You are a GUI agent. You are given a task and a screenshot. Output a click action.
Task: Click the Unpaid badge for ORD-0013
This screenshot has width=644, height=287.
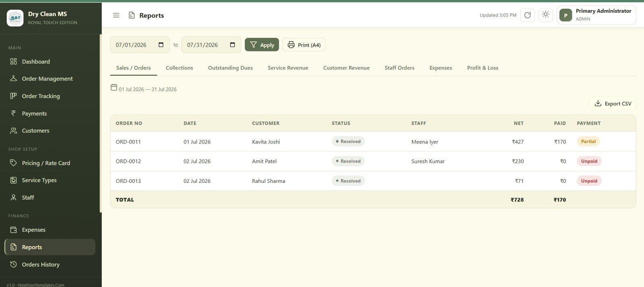[589, 181]
